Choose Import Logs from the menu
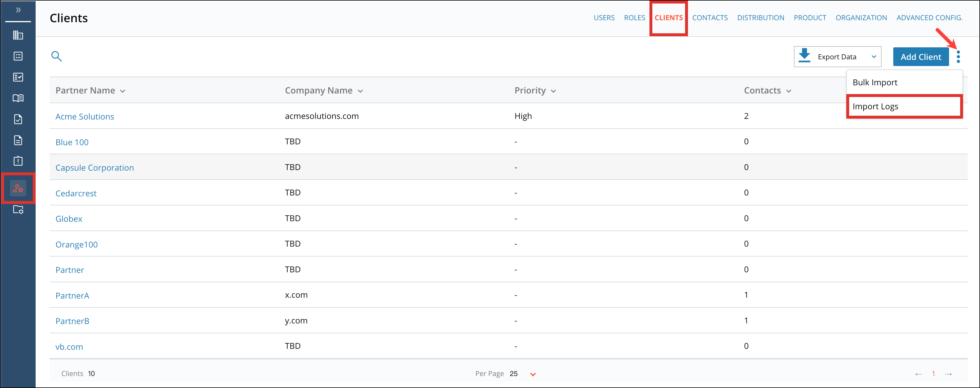This screenshot has height=388, width=980. tap(904, 107)
